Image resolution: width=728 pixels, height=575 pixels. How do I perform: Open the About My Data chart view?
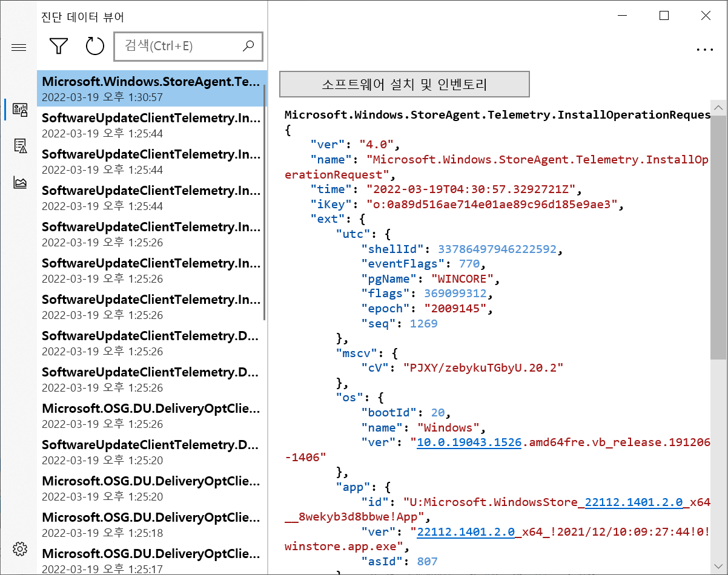(20, 182)
